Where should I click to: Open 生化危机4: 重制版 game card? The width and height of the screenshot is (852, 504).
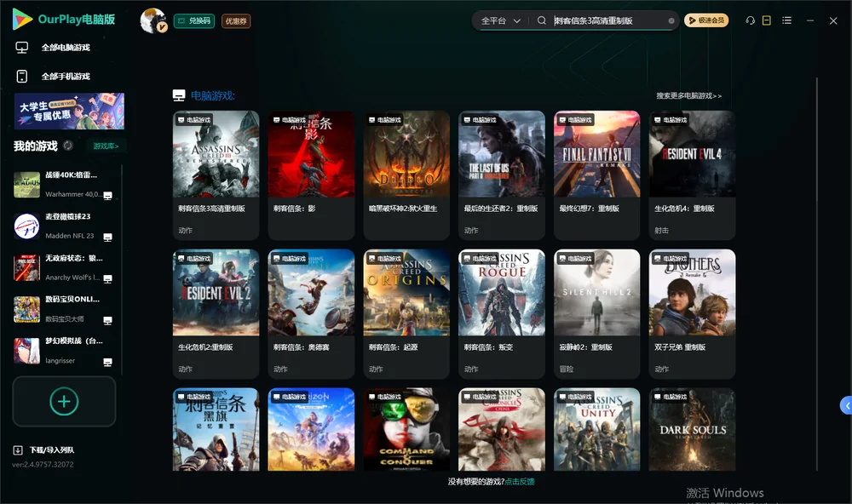pos(692,175)
